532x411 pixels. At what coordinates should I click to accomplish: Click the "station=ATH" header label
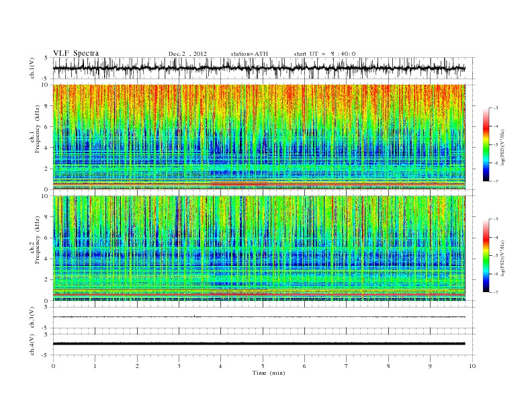click(x=249, y=54)
